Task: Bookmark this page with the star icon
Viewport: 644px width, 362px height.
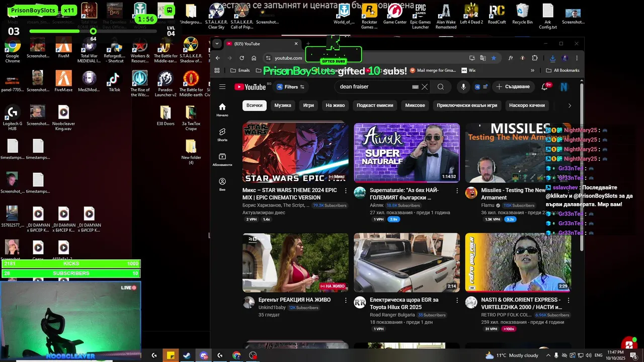Action: coord(494,58)
